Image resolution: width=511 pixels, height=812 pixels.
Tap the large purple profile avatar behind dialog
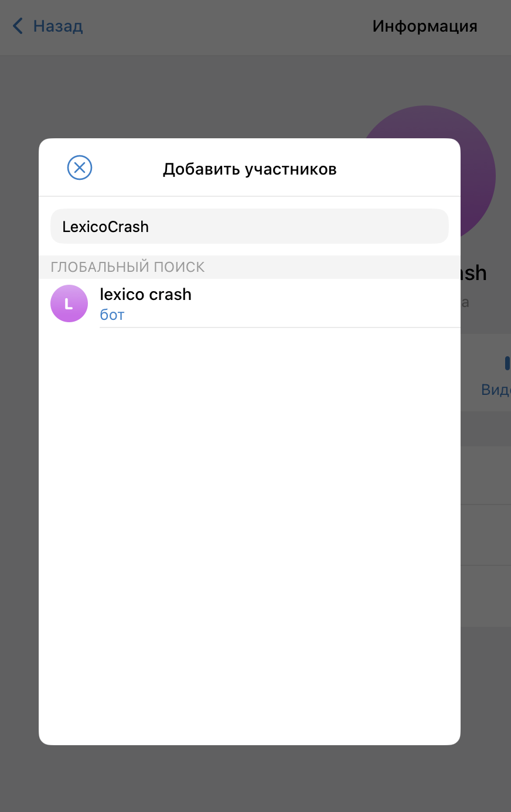(478, 176)
